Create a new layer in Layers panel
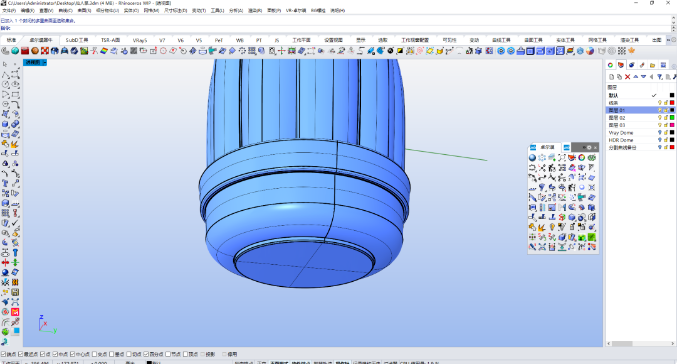Image resolution: width=678 pixels, height=364 pixels. point(611,77)
